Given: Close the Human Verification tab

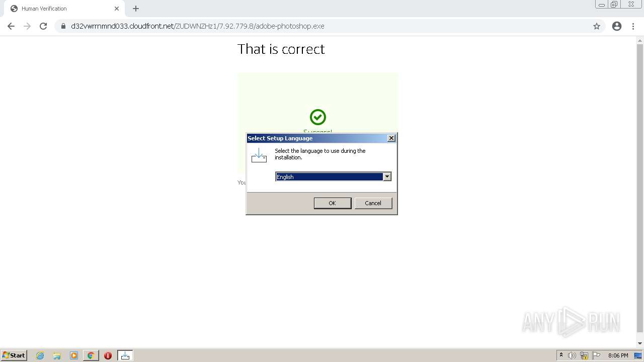Looking at the screenshot, I should coord(117,9).
